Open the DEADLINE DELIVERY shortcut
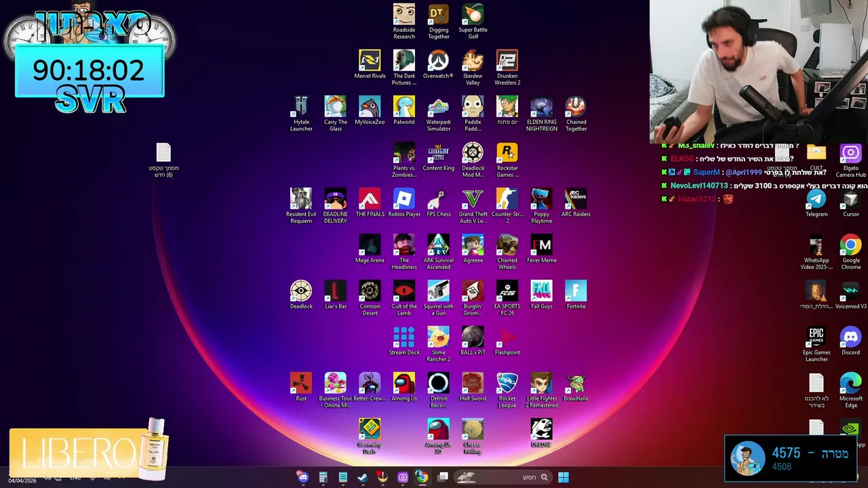This screenshot has height=488, width=868. coord(335,206)
